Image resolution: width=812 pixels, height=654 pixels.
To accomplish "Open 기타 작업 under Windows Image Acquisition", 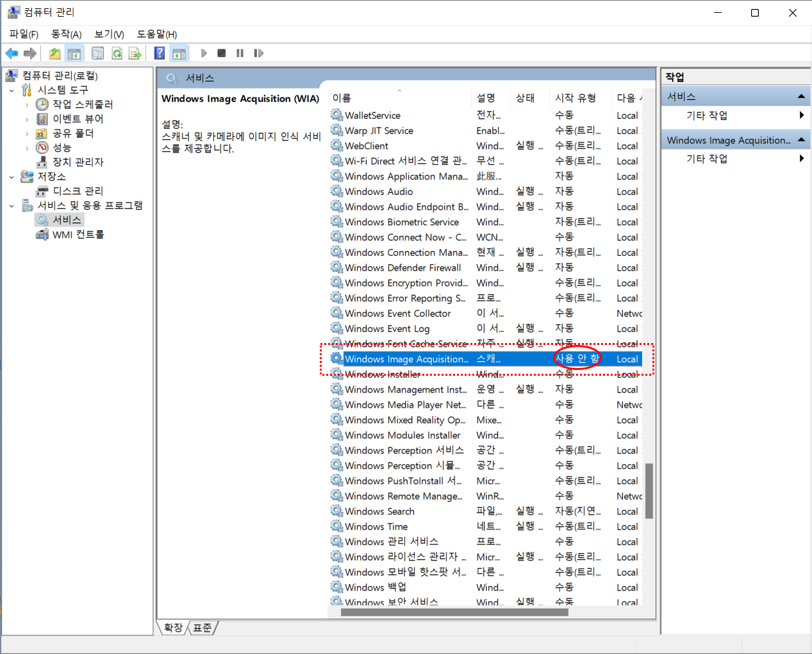I will pyautogui.click(x=707, y=159).
